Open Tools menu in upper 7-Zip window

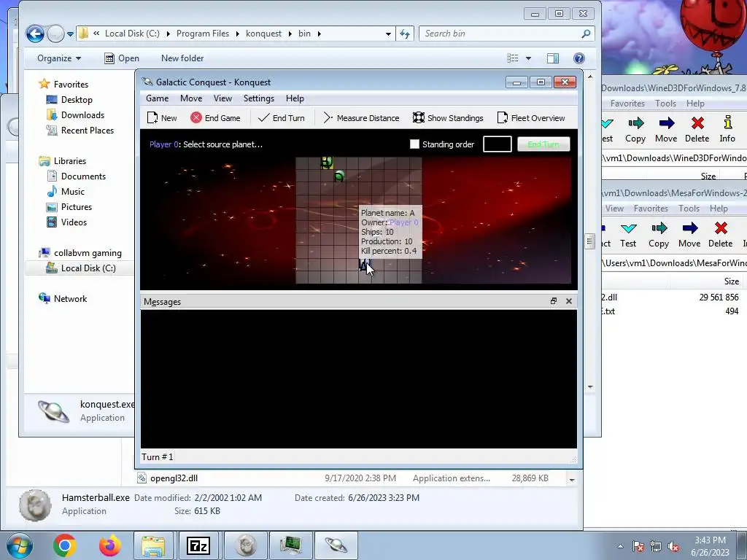tap(665, 104)
